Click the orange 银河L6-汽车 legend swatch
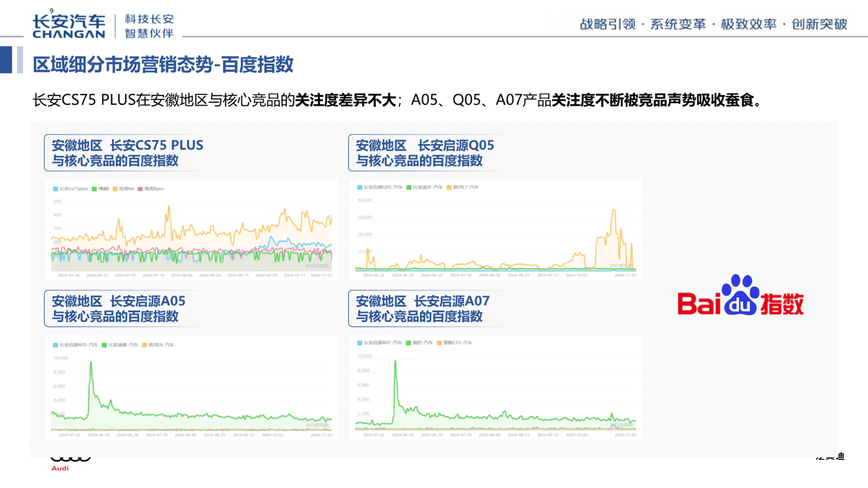Viewport: 868px width, 488px height. 144,345
